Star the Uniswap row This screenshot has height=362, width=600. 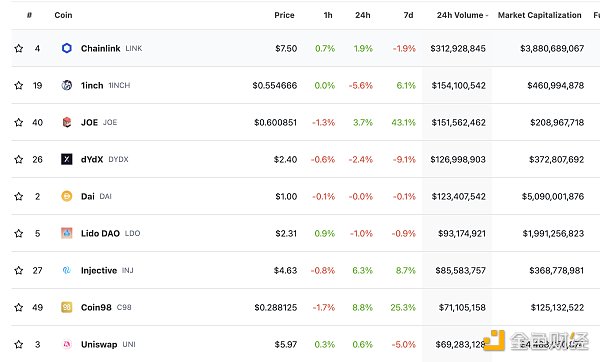tap(18, 344)
